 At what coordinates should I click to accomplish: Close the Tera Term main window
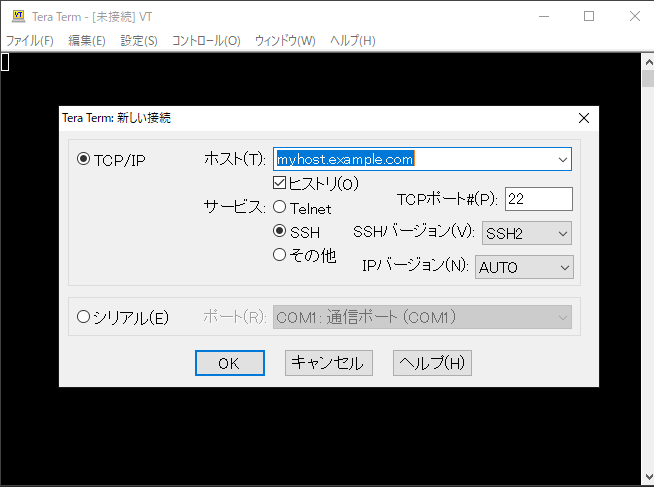click(x=635, y=16)
